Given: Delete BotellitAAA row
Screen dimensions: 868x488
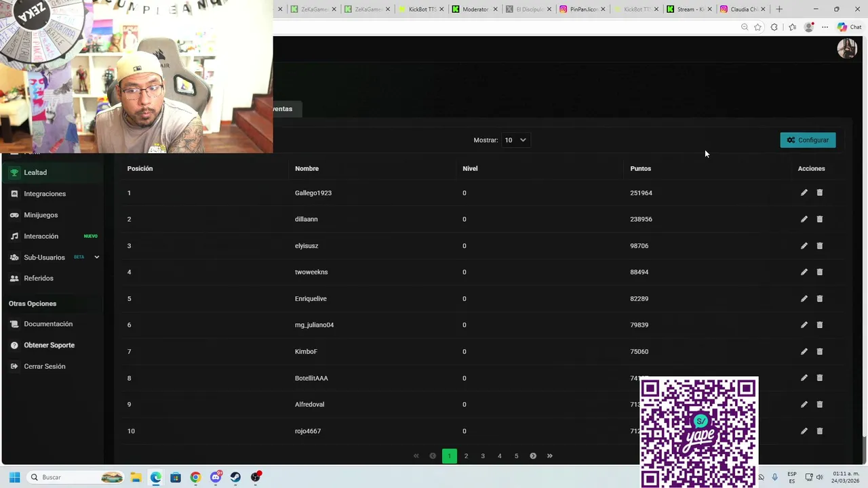Looking at the screenshot, I should pos(819,378).
